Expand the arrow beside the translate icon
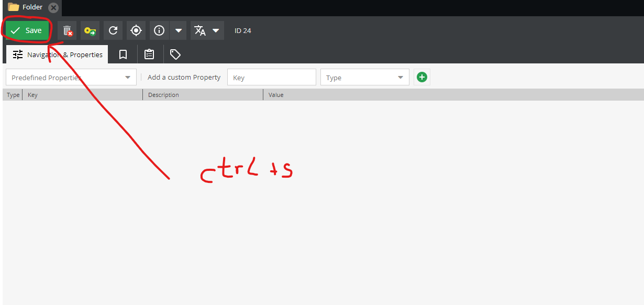The height and width of the screenshot is (305, 644). point(216,30)
